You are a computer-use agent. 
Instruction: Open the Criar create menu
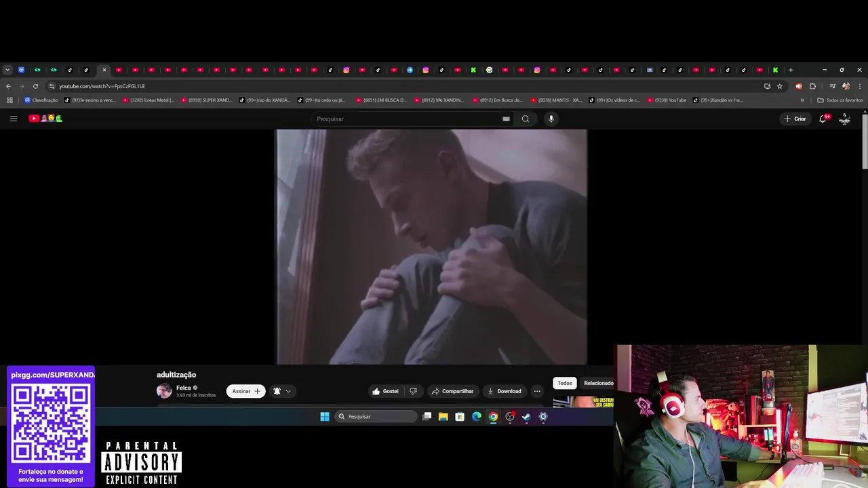[x=795, y=119]
